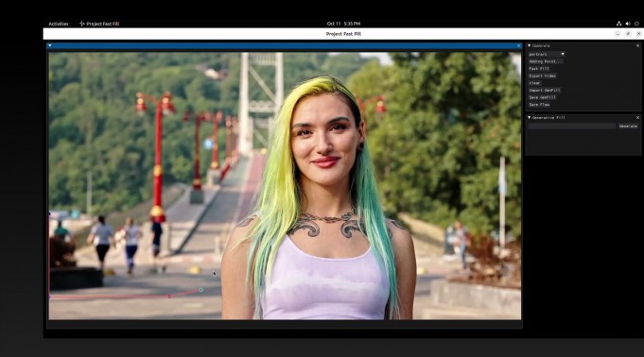Collapse the Controls panel triangle
The width and height of the screenshot is (644, 357).
[x=530, y=45]
